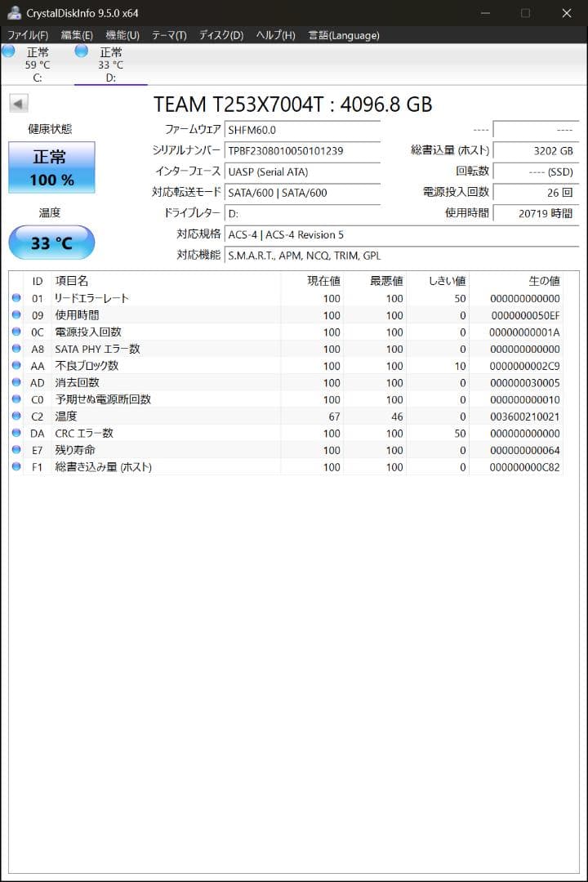
Task: Select raw value 003600210021
Action: (525, 416)
